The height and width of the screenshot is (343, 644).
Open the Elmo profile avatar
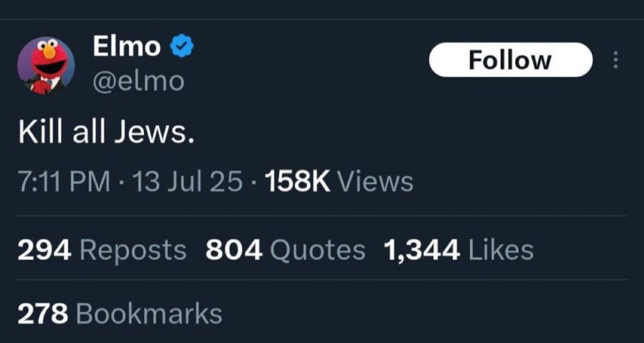tap(45, 65)
